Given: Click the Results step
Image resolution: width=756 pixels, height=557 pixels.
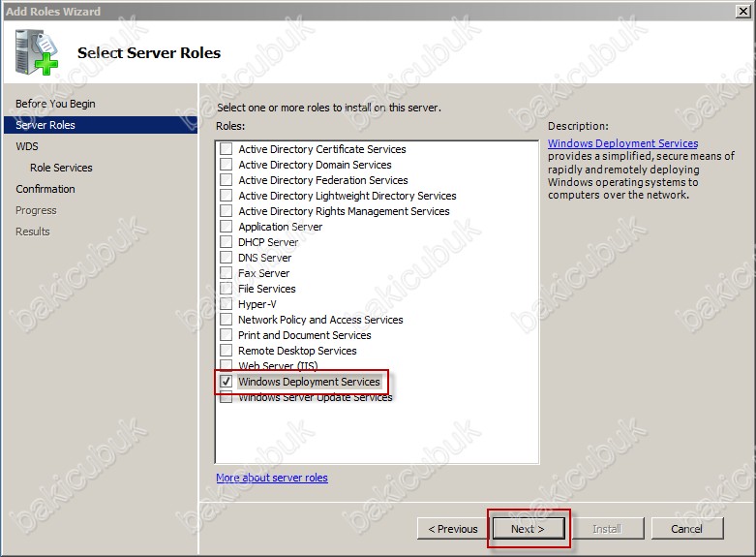Looking at the screenshot, I should tap(33, 232).
